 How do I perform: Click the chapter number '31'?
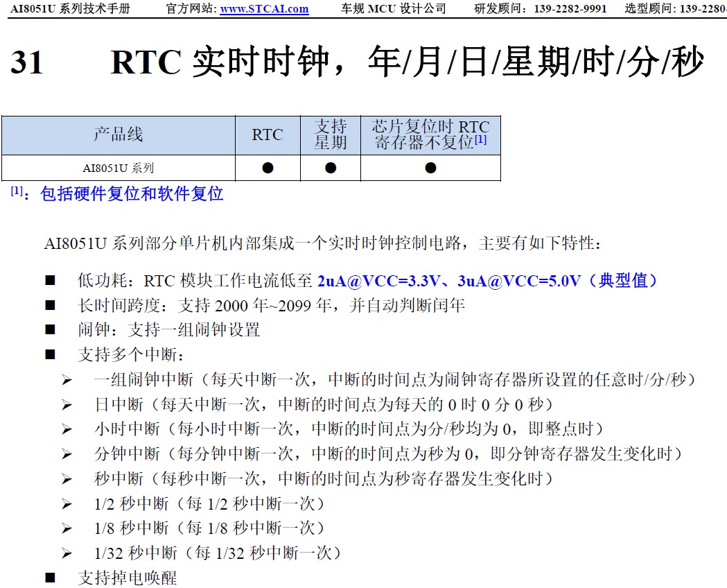point(27,62)
